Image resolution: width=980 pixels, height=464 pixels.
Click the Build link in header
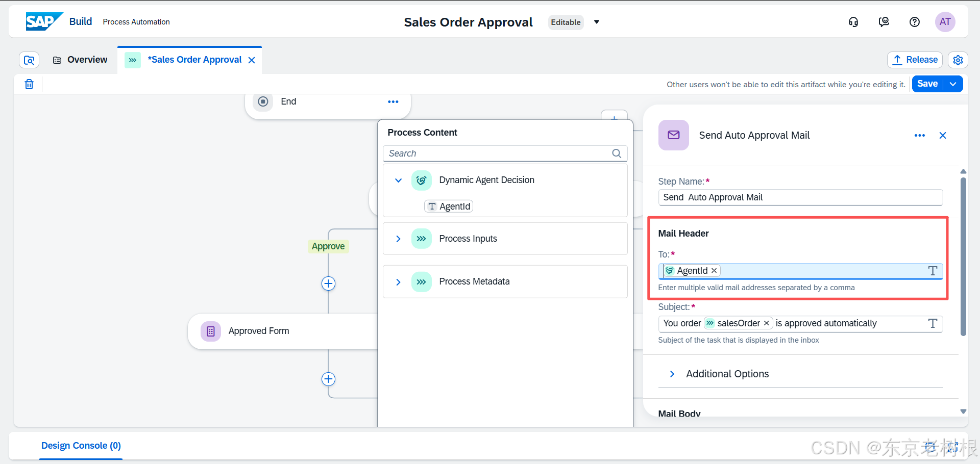81,21
